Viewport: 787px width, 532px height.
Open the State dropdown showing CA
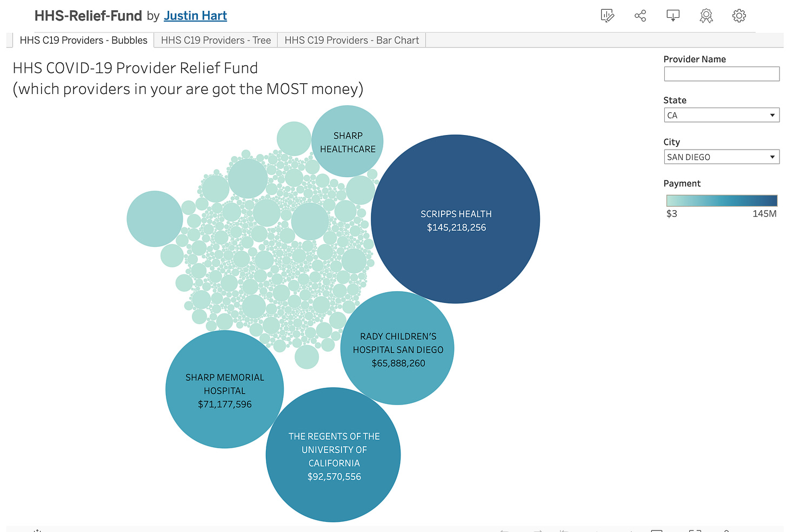(722, 115)
